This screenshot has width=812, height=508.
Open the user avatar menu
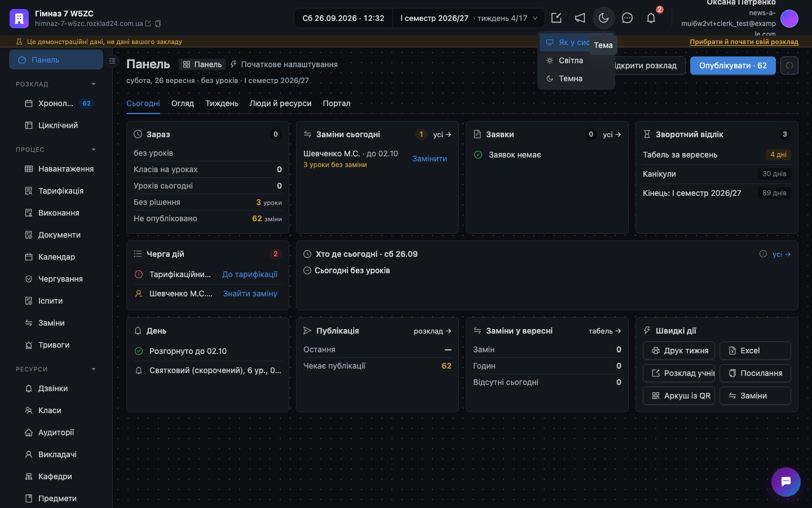tap(789, 18)
